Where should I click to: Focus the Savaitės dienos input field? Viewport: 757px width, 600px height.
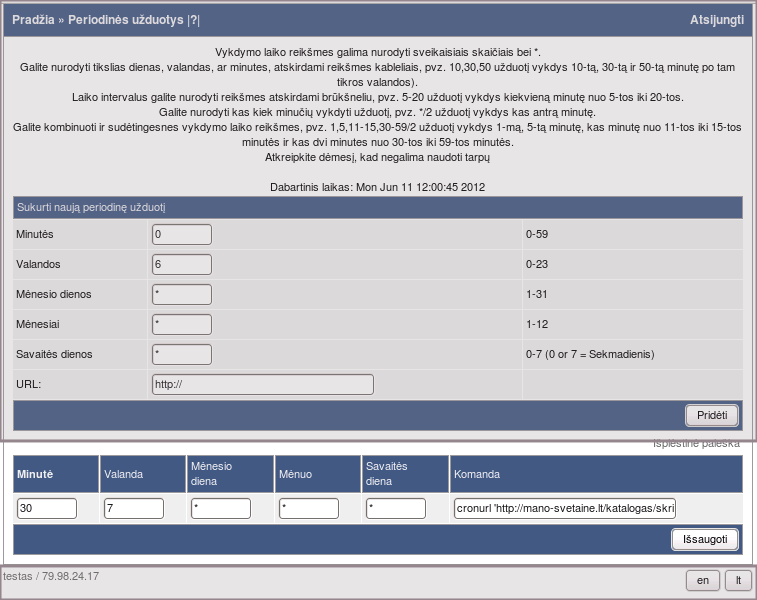pos(182,354)
